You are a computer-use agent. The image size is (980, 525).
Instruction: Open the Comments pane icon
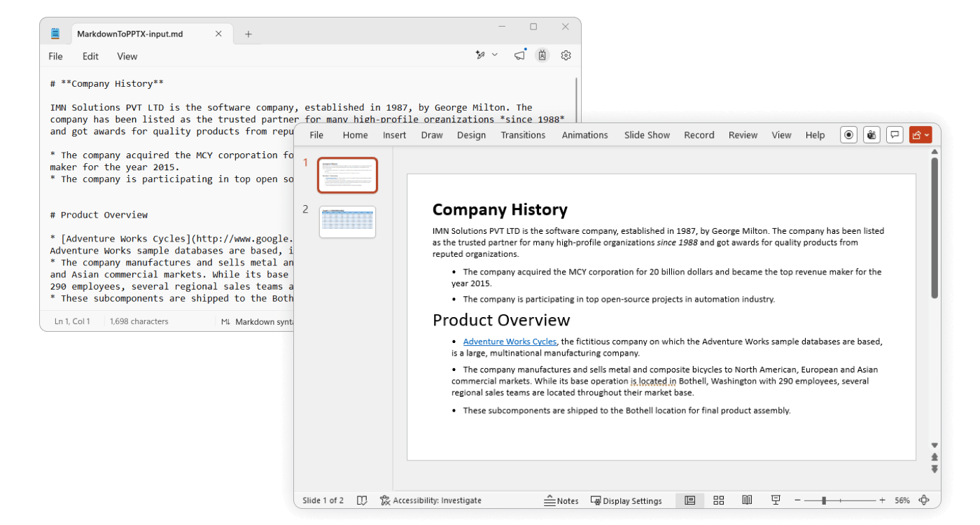(x=895, y=135)
